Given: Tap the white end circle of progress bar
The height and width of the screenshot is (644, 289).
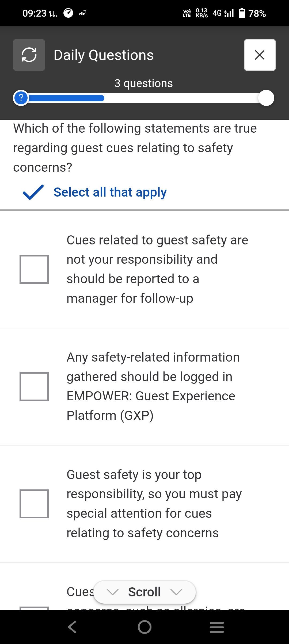Looking at the screenshot, I should pos(266,98).
